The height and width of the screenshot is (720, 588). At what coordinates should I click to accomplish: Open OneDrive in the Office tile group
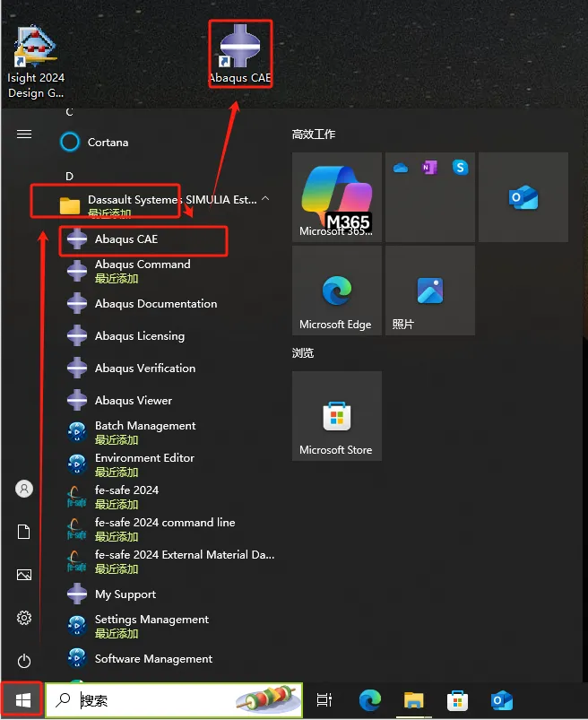pos(401,168)
